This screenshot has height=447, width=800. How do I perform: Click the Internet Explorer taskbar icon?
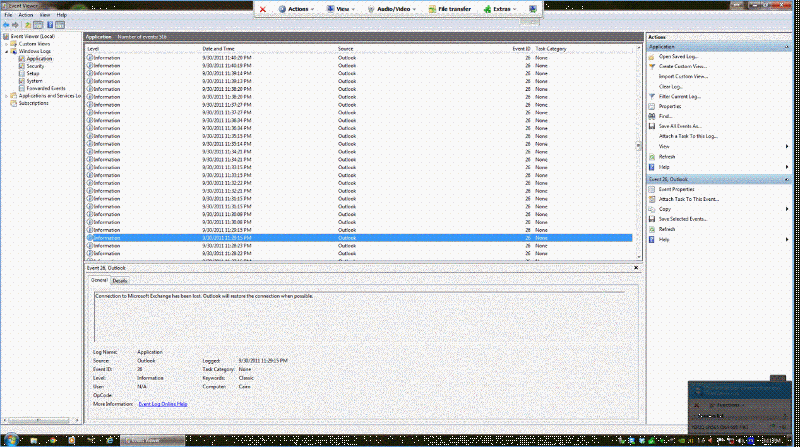(109, 440)
